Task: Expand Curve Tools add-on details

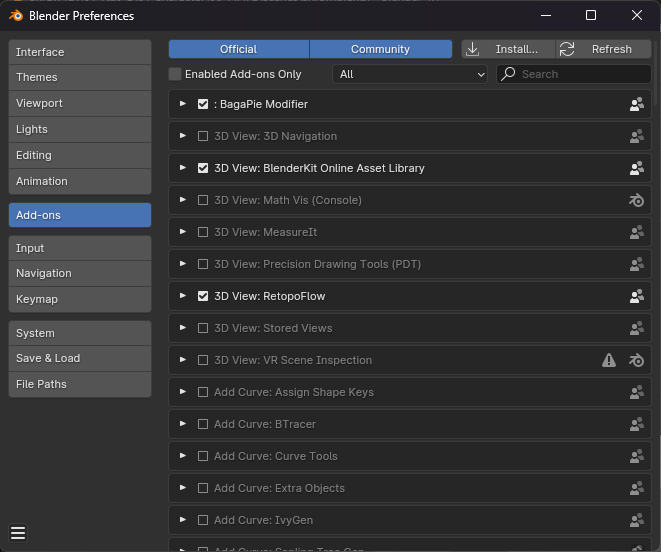Action: coord(183,456)
